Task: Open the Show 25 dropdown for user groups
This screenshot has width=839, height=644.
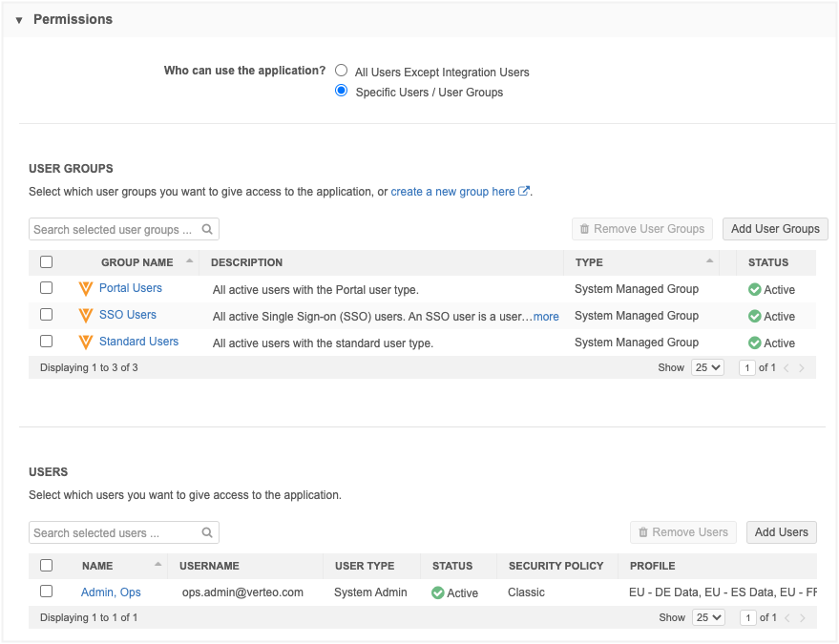Action: [707, 367]
